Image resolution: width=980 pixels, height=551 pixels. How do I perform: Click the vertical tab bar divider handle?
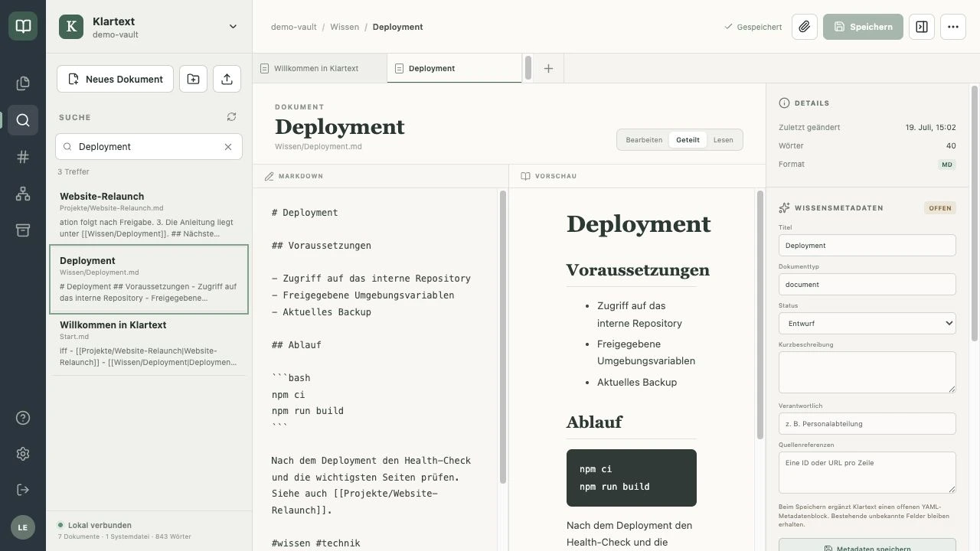point(528,67)
